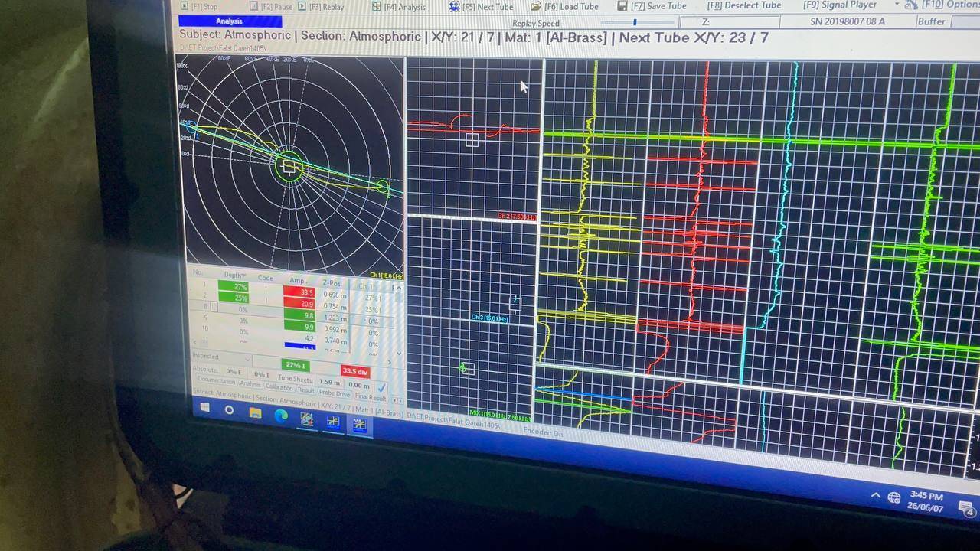The width and height of the screenshot is (980, 551).
Task: Click the 0.992 m Z-position cell
Action: 335,330
